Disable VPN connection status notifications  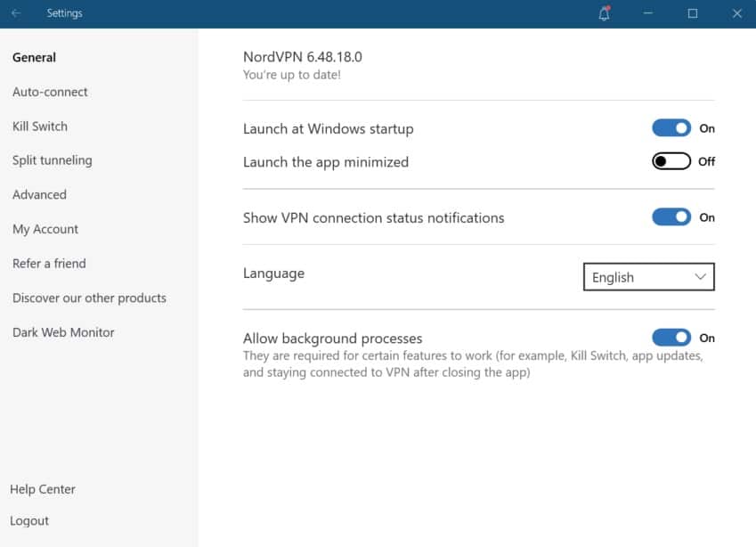(x=671, y=217)
